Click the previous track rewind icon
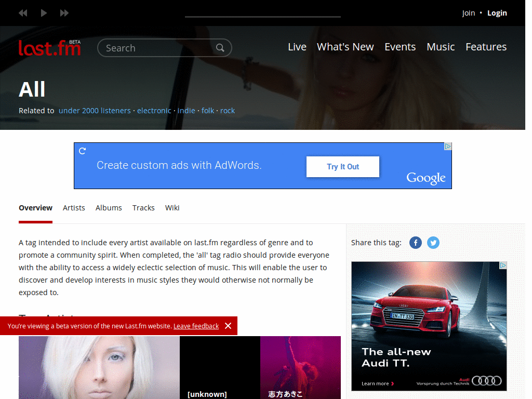This screenshot has width=532, height=399. pyautogui.click(x=23, y=13)
